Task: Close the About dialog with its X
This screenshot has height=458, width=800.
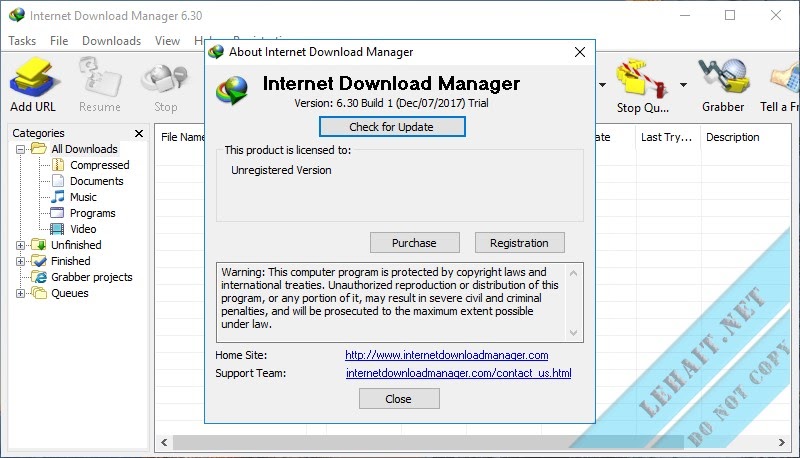Action: pyautogui.click(x=580, y=52)
